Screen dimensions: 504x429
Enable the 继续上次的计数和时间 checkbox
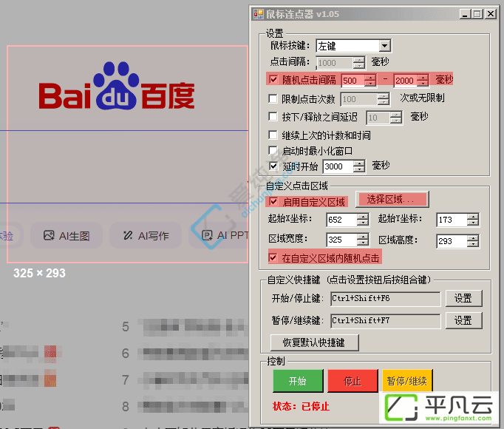(x=273, y=135)
